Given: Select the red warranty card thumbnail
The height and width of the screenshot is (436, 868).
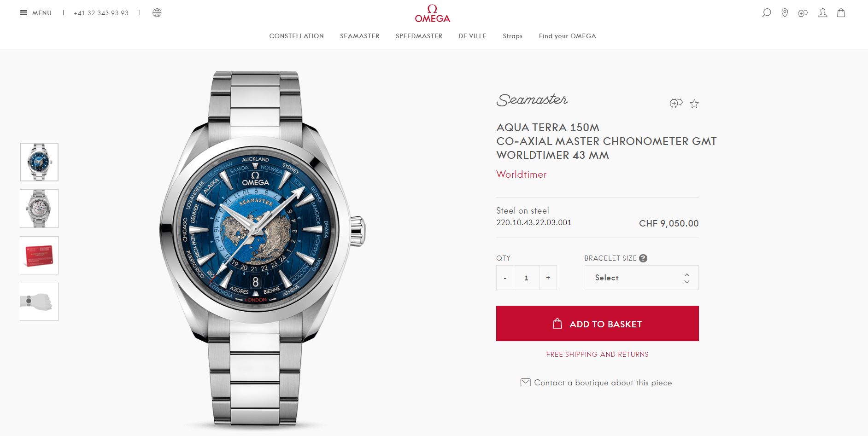Looking at the screenshot, I should [39, 256].
